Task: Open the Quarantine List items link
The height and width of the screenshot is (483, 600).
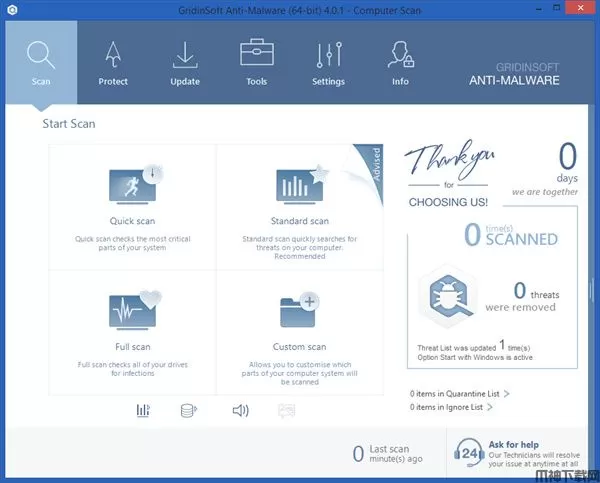Action: (455, 394)
